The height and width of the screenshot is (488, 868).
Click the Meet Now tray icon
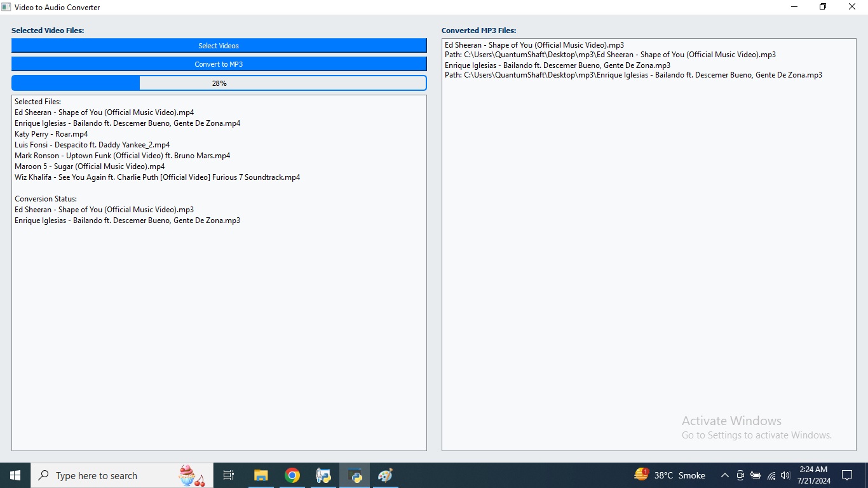click(x=740, y=475)
